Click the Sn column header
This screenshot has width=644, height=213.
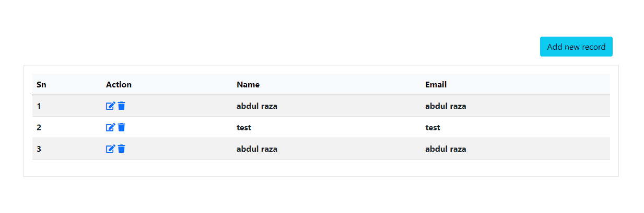point(41,85)
